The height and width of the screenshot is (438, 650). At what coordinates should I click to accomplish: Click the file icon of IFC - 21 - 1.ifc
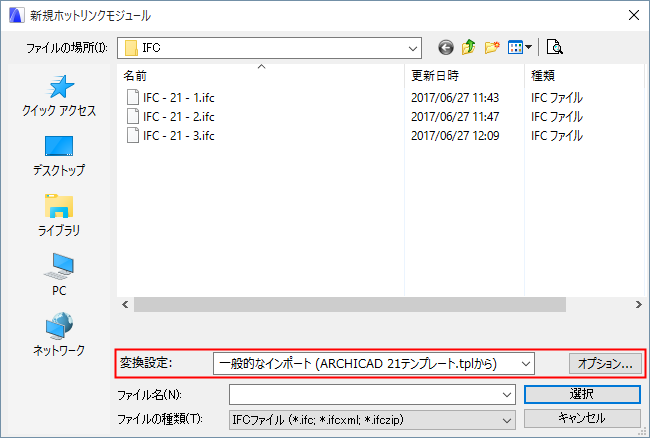coord(133,97)
